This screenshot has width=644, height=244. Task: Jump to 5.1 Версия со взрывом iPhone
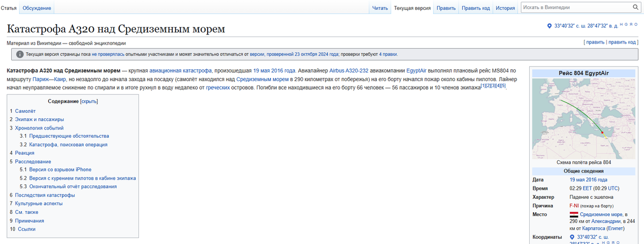[55, 169]
